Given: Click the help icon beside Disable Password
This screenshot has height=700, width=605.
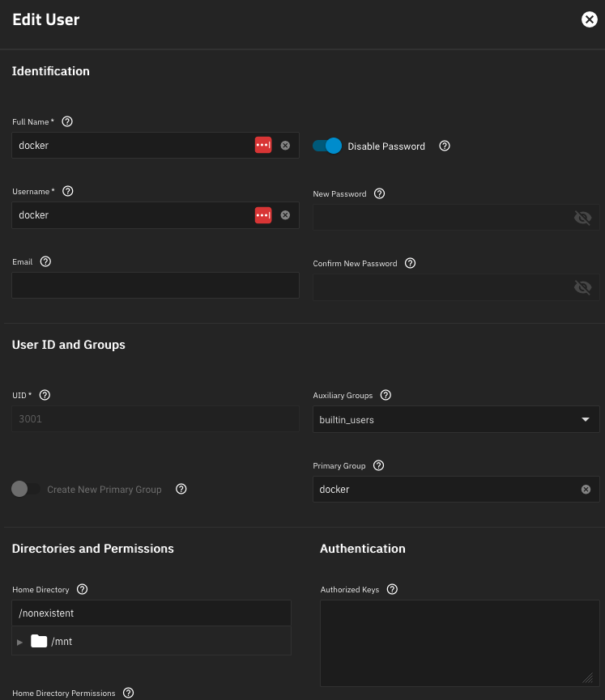Looking at the screenshot, I should point(444,146).
